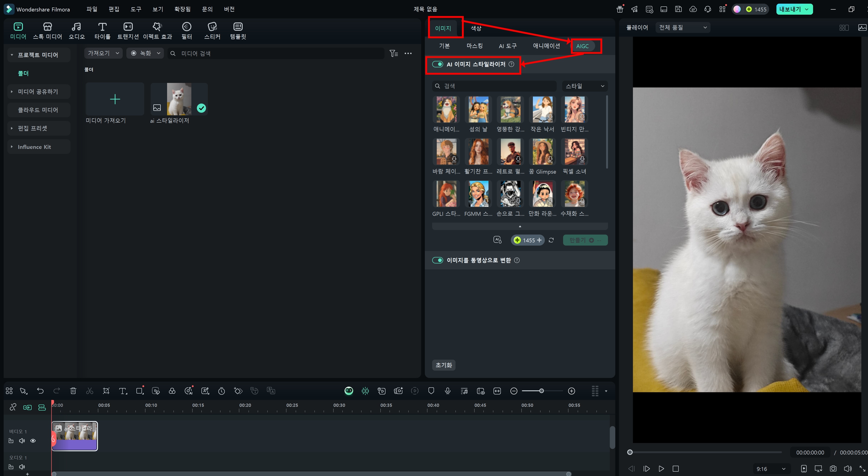Toggle the 이미지를 동영상으로 변환 switch
This screenshot has width=868, height=476.
pyautogui.click(x=437, y=260)
